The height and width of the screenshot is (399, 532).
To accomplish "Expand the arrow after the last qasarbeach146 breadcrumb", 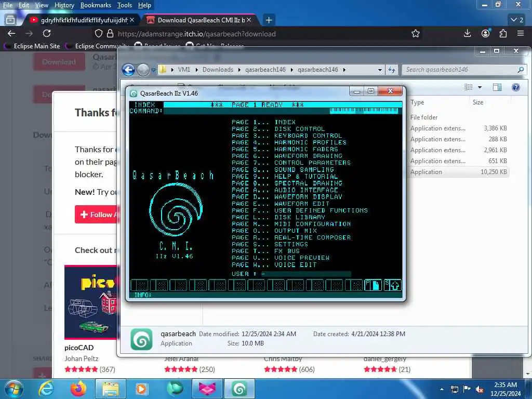I will point(344,70).
